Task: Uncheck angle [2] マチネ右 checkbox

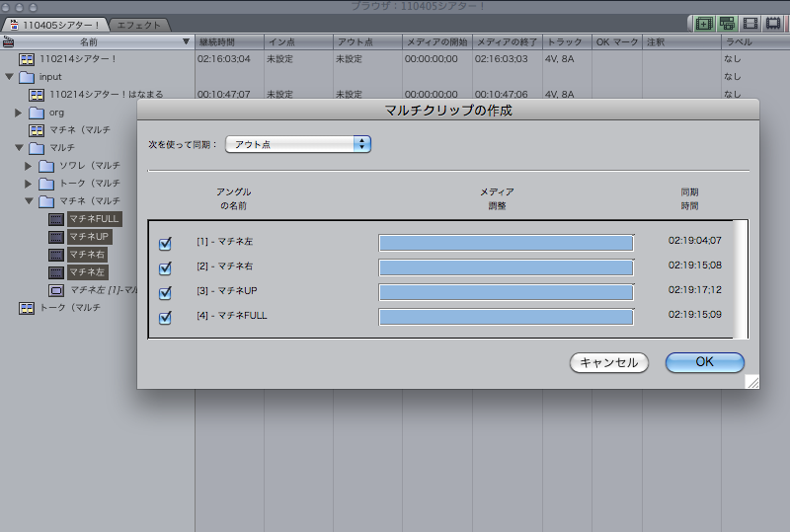Action: click(x=165, y=268)
